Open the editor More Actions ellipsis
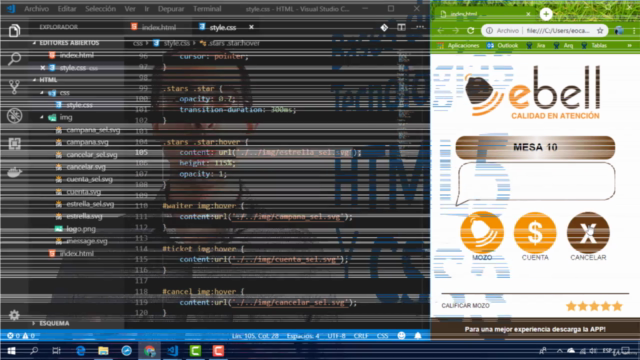Screen dimensions: 640x360 pos(420,27)
